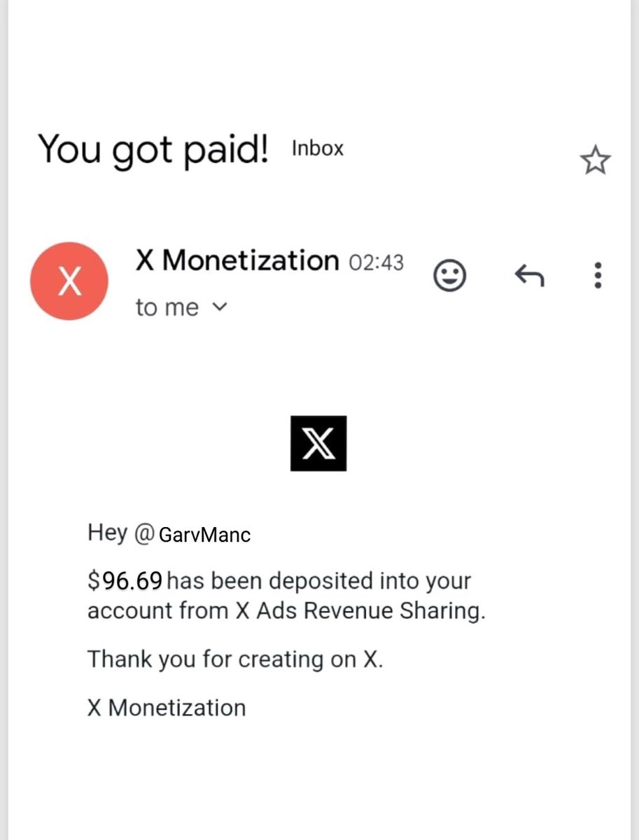Tap the "to me" recipient text
The image size is (639, 840).
coord(167,307)
